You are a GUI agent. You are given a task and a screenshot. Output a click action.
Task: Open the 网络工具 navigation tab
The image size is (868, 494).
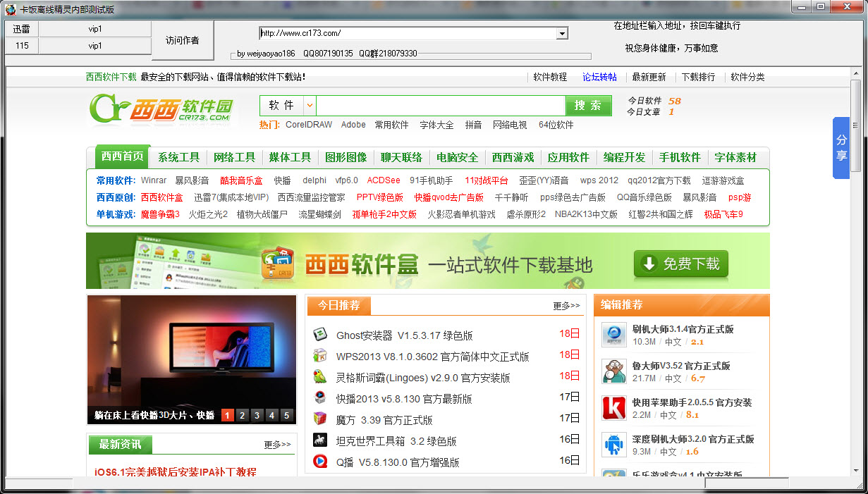point(235,157)
